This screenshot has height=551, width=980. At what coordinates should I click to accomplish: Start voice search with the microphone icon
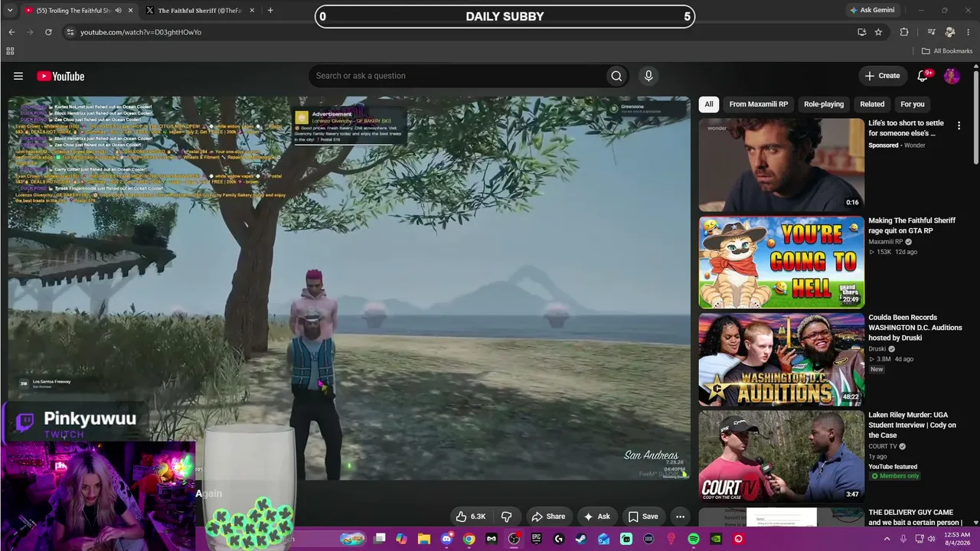[x=648, y=76]
